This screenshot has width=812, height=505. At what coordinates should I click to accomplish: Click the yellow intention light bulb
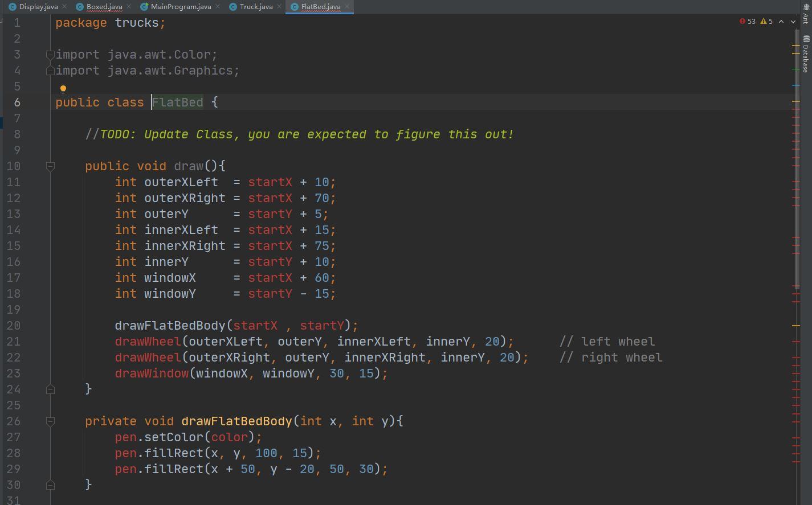63,89
